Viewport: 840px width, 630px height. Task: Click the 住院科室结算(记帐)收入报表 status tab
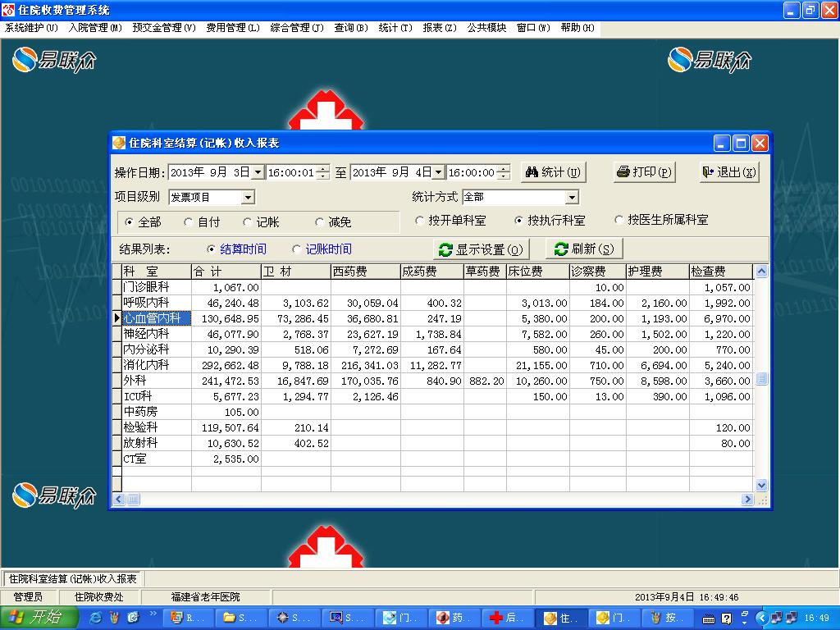[73, 579]
